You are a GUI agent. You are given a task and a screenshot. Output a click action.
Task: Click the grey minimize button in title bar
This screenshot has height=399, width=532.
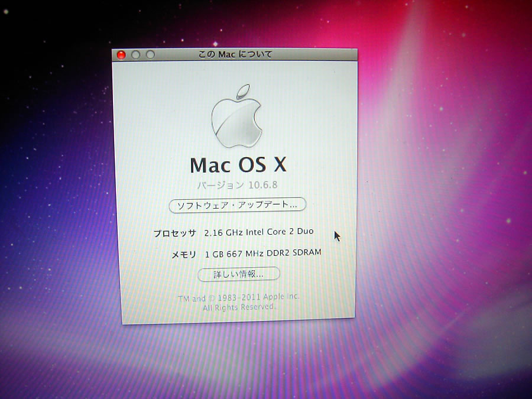point(136,54)
